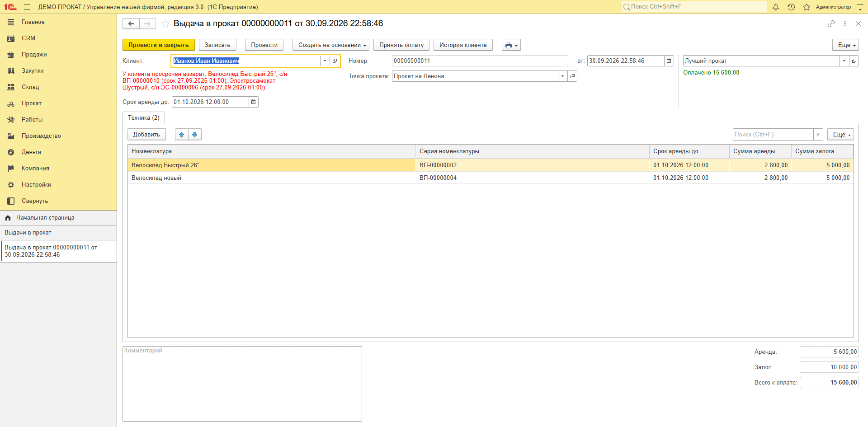Navigate back with left arrow

[131, 23]
